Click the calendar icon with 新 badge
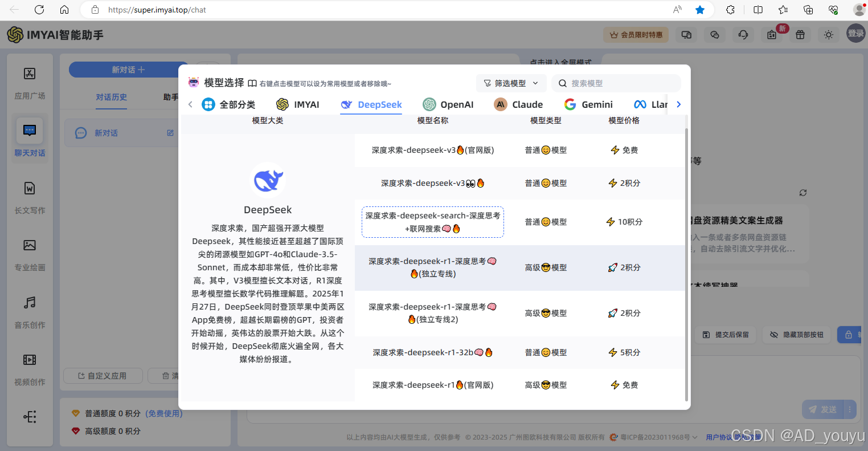This screenshot has height=451, width=868. [772, 35]
